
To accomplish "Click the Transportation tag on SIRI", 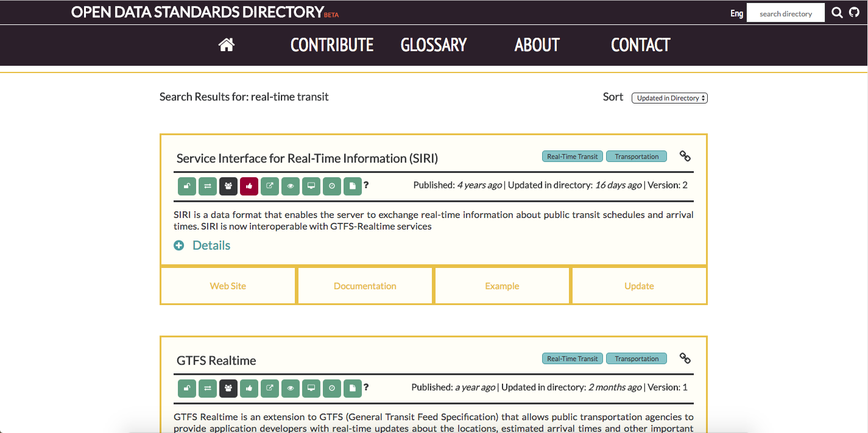I will pyautogui.click(x=637, y=157).
